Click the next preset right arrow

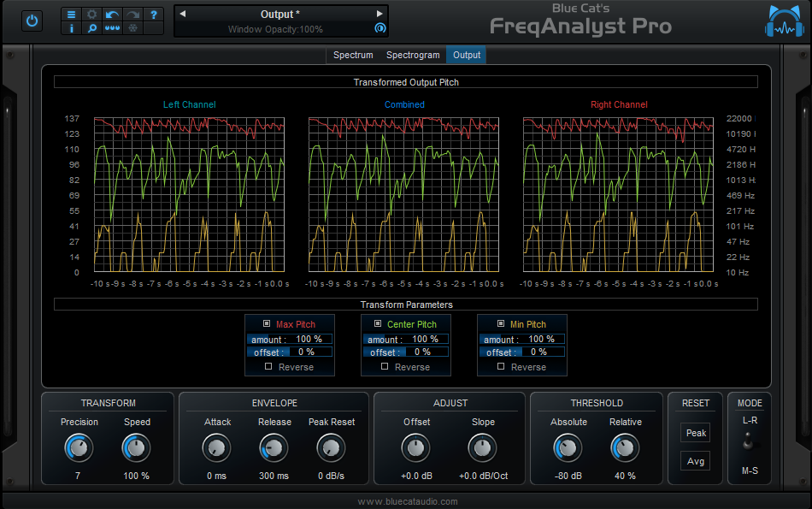380,13
